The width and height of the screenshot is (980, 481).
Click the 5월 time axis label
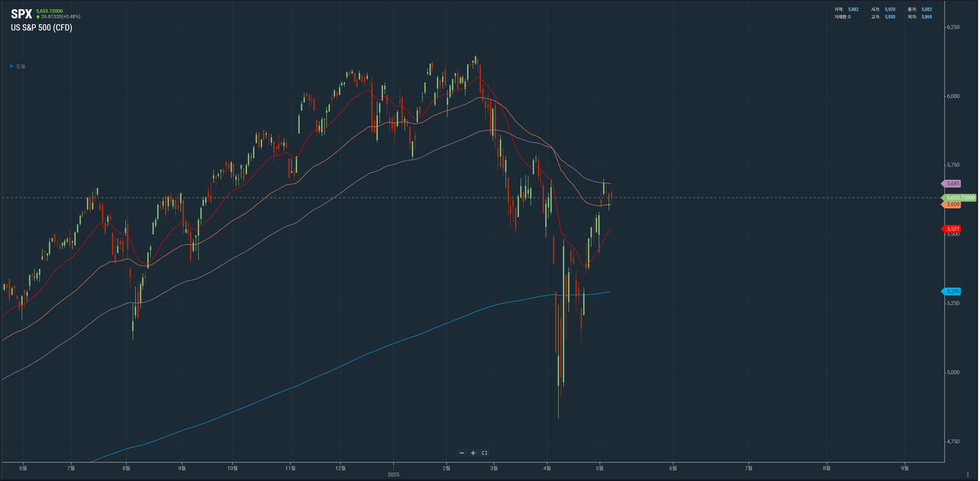[x=600, y=468]
